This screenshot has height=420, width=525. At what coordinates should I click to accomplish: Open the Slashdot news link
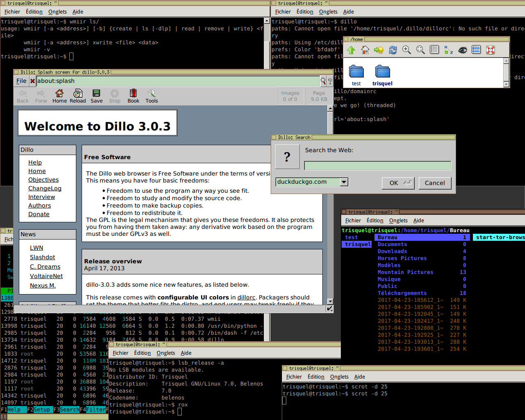coord(42,257)
